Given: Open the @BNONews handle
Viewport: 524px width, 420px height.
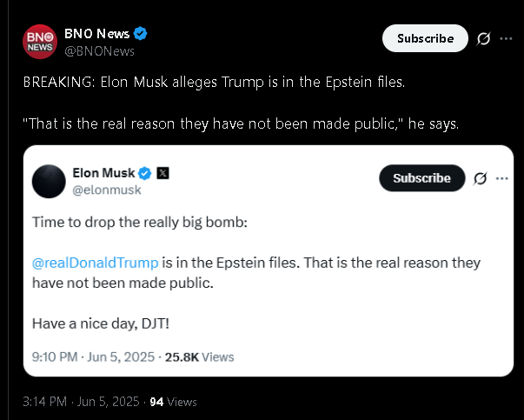Looking at the screenshot, I should [99, 51].
